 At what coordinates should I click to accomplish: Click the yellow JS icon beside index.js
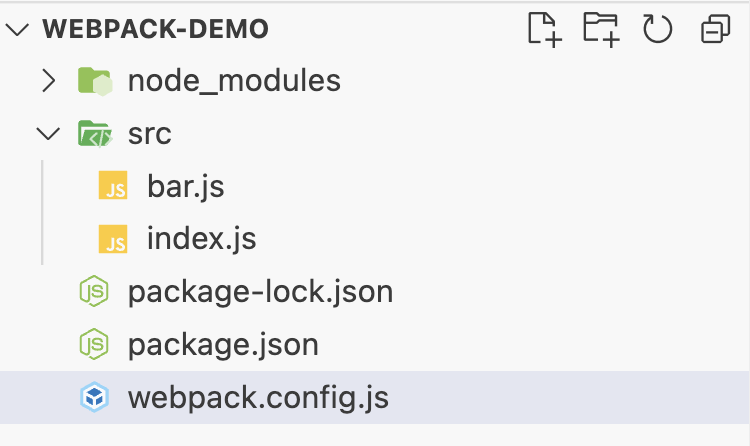[x=113, y=239]
